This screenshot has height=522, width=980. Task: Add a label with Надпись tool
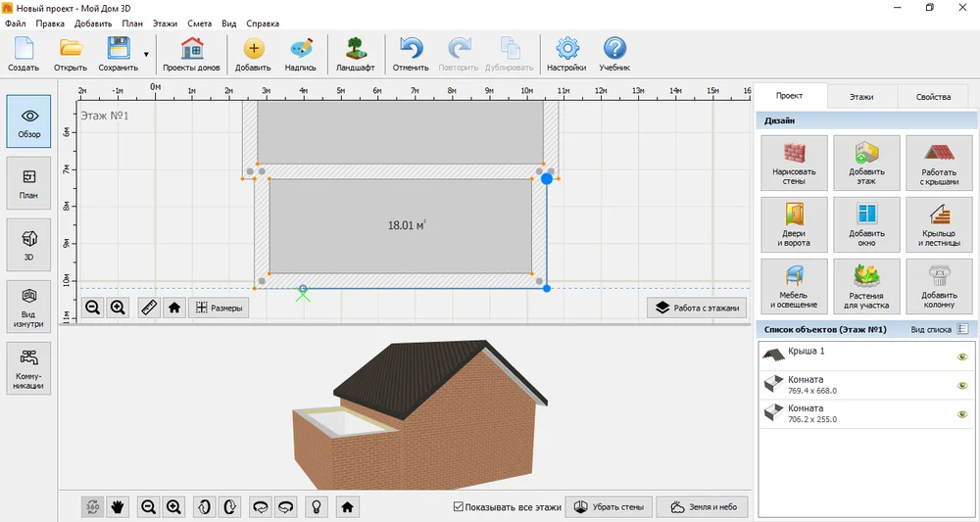pos(301,54)
